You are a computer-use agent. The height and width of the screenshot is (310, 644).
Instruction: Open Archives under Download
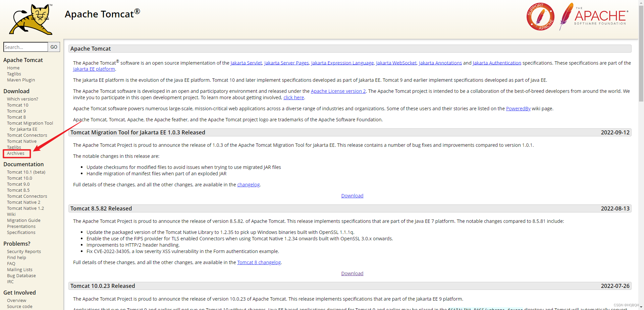pos(16,153)
